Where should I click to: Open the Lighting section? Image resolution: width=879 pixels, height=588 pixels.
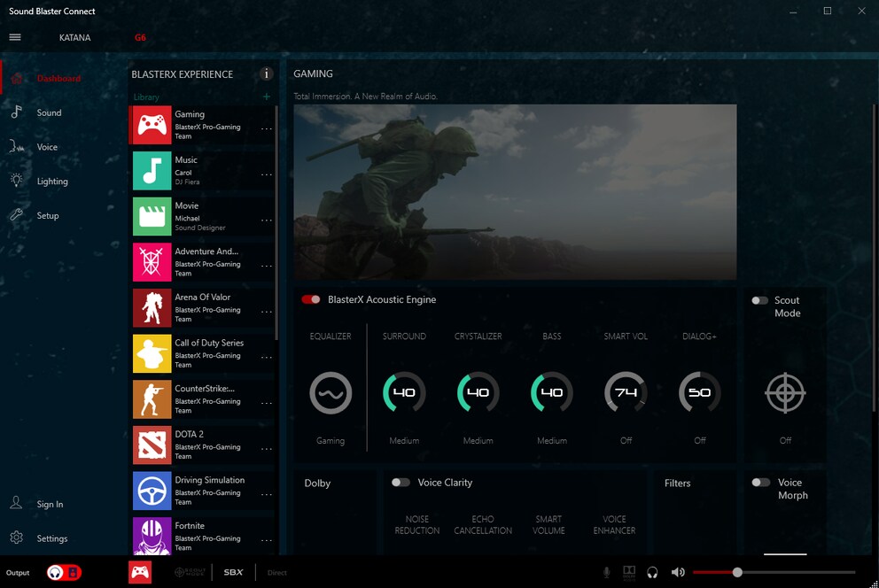tap(52, 182)
